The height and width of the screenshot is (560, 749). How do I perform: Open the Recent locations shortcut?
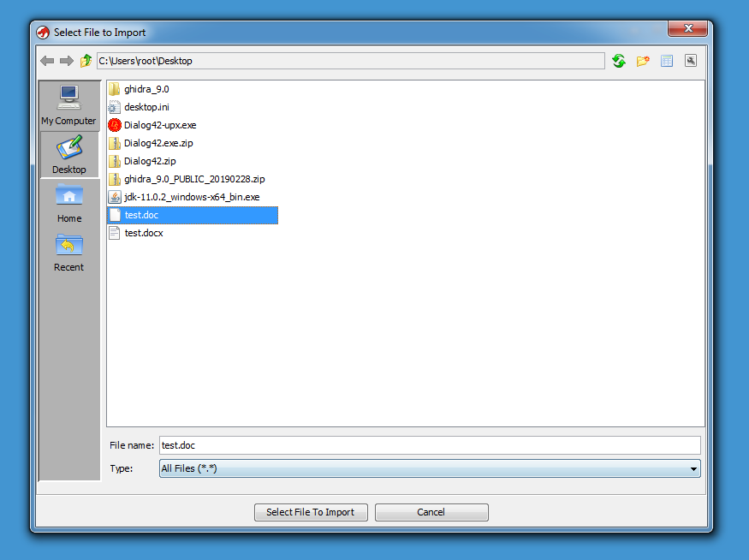coord(68,253)
